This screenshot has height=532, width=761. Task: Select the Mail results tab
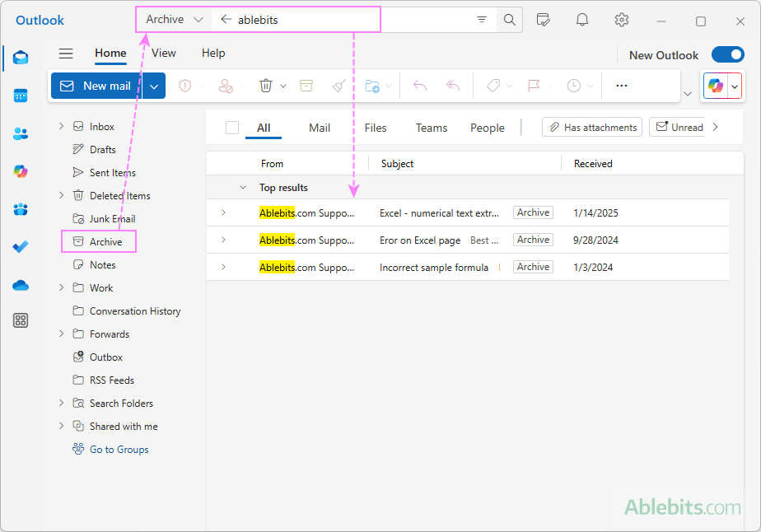click(x=320, y=128)
